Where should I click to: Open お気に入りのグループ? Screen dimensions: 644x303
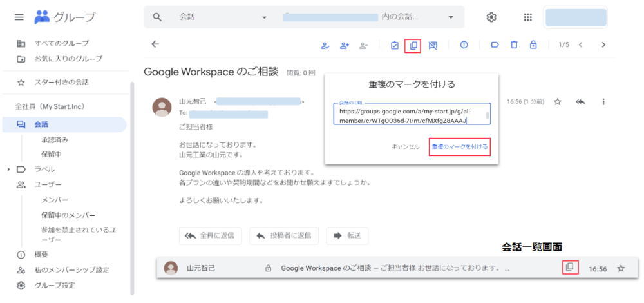click(68, 59)
